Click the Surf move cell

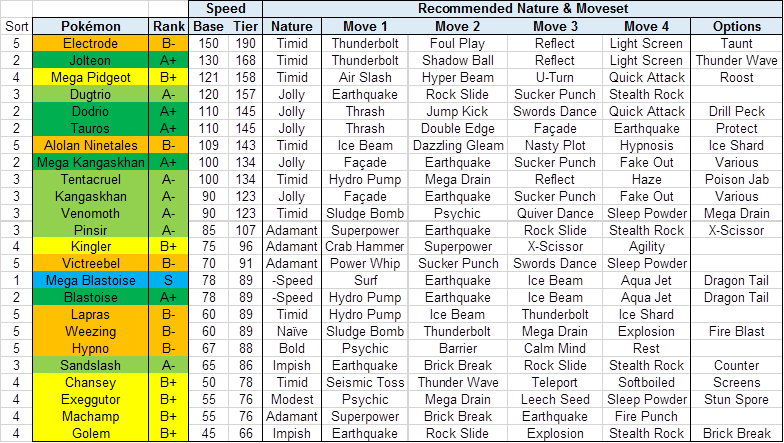click(x=365, y=280)
